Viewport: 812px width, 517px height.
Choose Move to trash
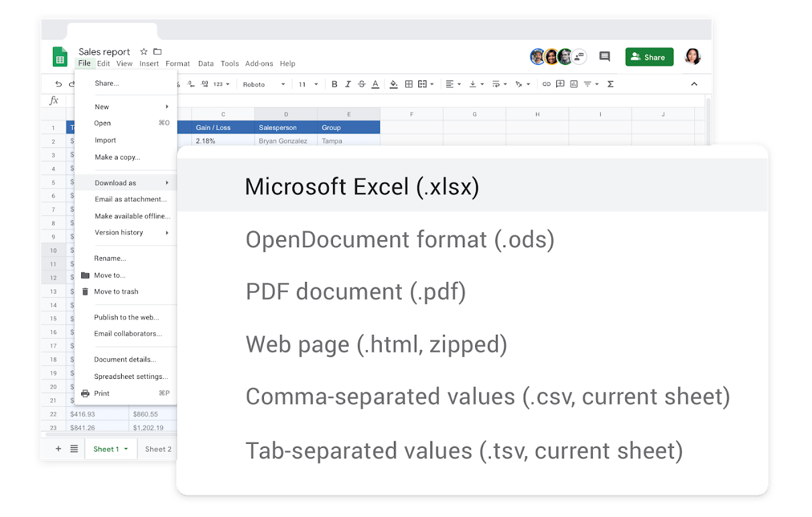[126, 292]
